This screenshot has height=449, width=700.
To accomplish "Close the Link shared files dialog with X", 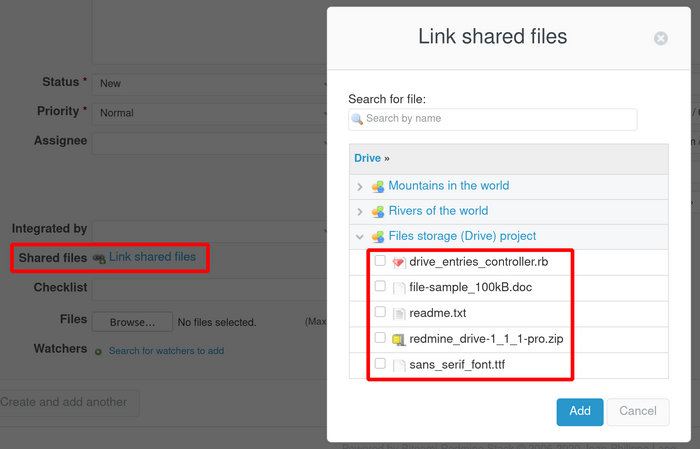I will (660, 39).
